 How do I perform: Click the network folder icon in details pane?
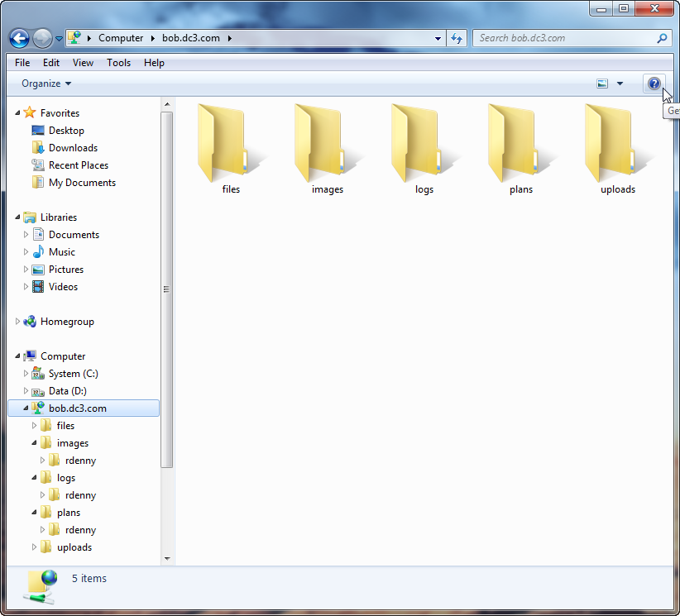coord(40,587)
